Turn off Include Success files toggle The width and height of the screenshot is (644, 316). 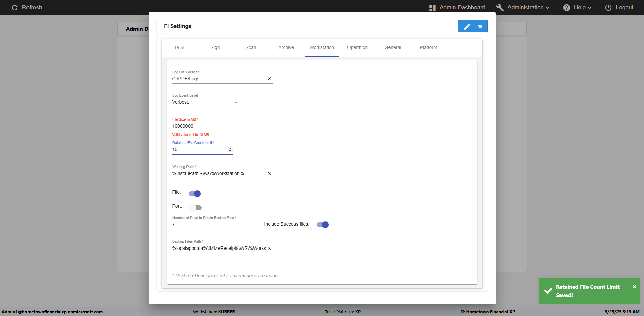pyautogui.click(x=323, y=225)
